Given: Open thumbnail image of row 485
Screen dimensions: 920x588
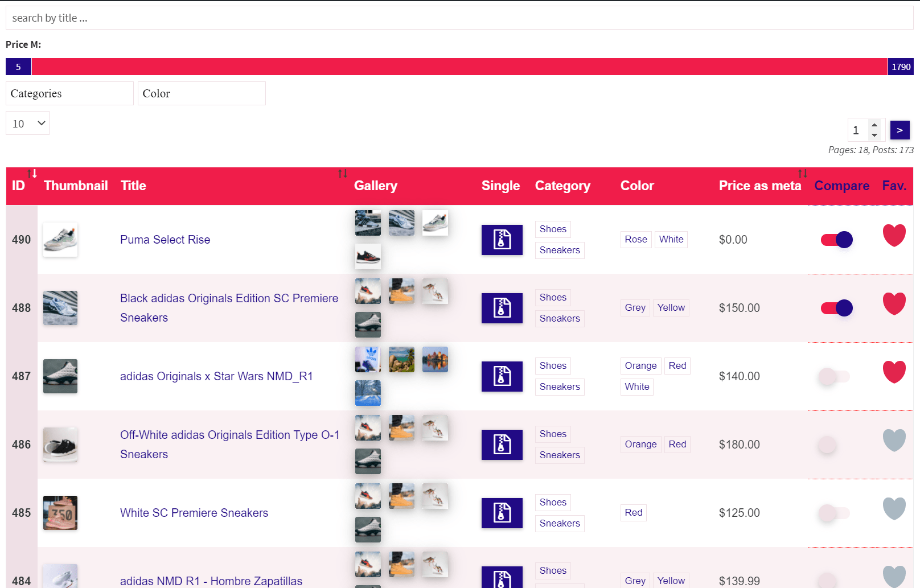Looking at the screenshot, I should [60, 513].
